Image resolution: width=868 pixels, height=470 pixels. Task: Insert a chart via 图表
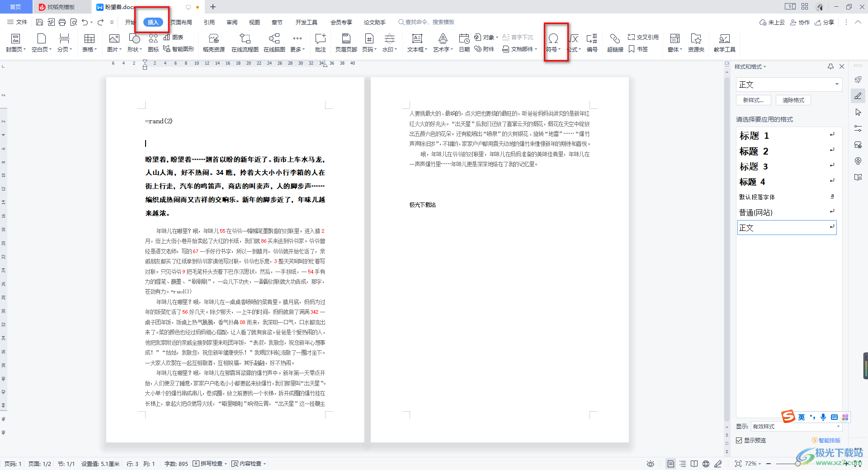pos(174,37)
